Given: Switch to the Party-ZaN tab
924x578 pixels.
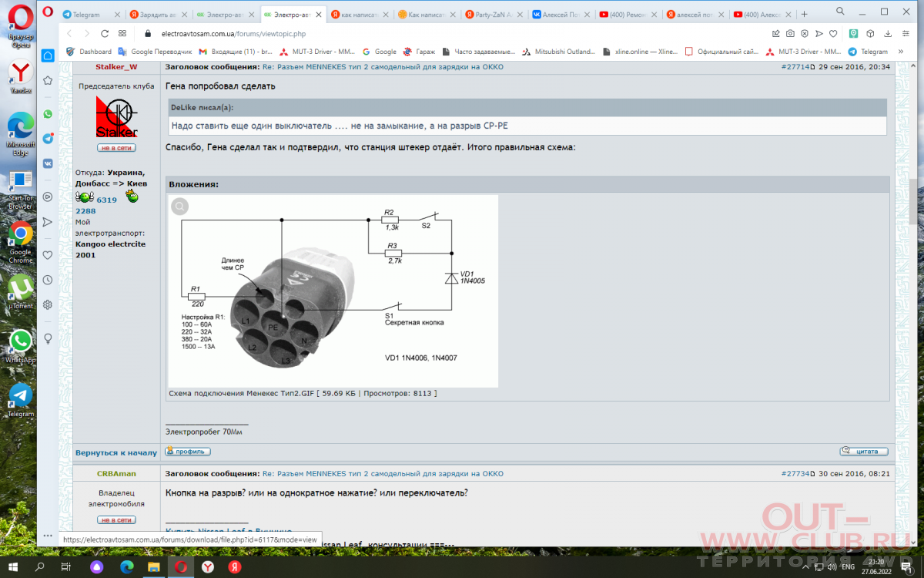Looking at the screenshot, I should (493, 14).
